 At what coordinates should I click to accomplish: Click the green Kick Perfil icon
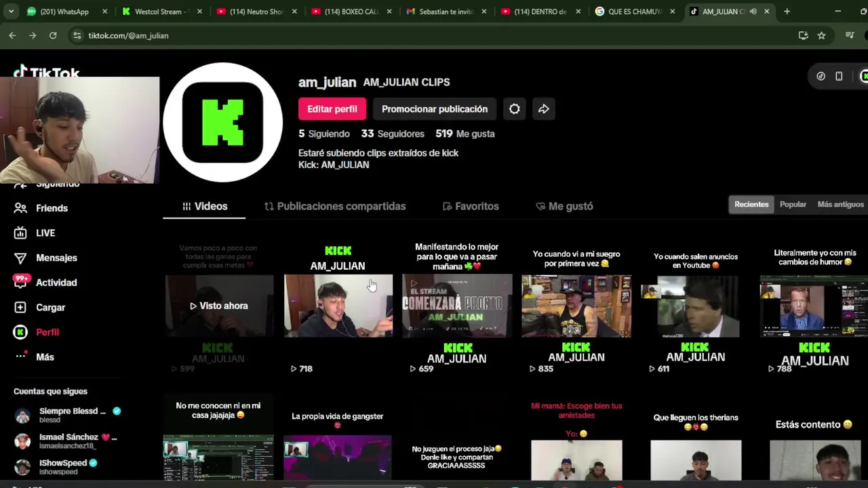(20, 332)
